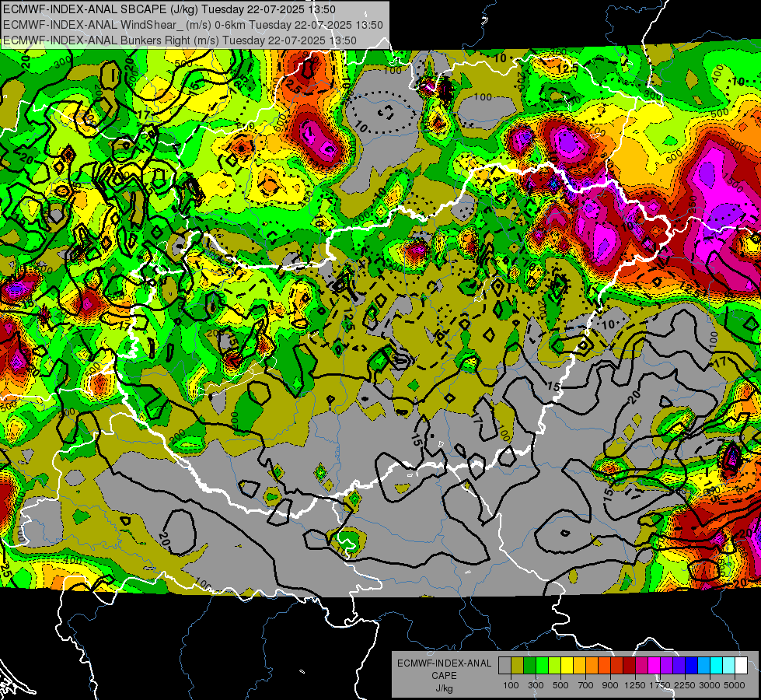
Task: Click the legend tick label 5000
Action: [735, 685]
